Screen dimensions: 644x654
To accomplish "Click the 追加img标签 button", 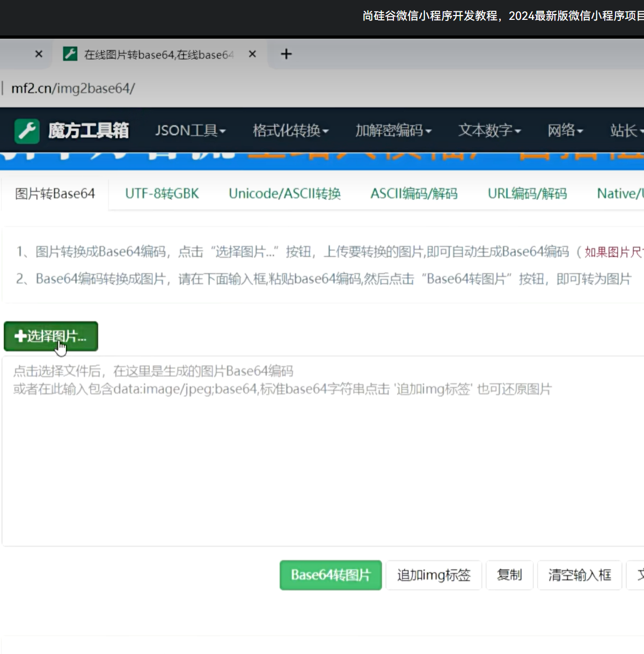I will point(434,575).
